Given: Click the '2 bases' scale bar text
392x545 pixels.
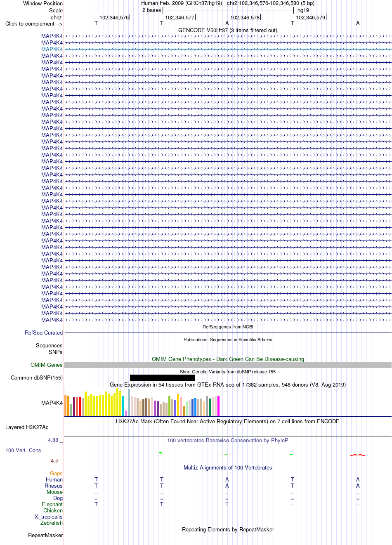Looking at the screenshot, I should 151,10.
